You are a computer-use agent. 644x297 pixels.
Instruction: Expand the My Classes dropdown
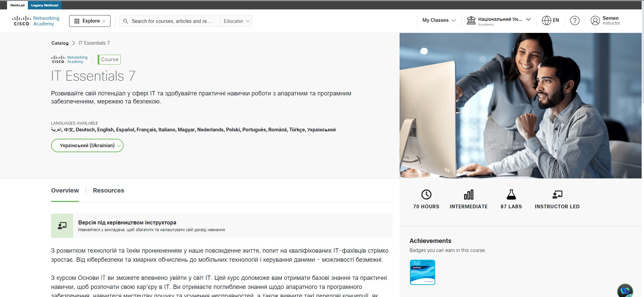point(439,20)
